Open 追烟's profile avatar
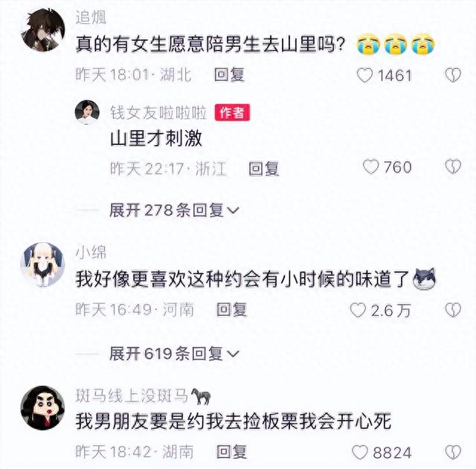476x469 pixels. pyautogui.click(x=43, y=30)
